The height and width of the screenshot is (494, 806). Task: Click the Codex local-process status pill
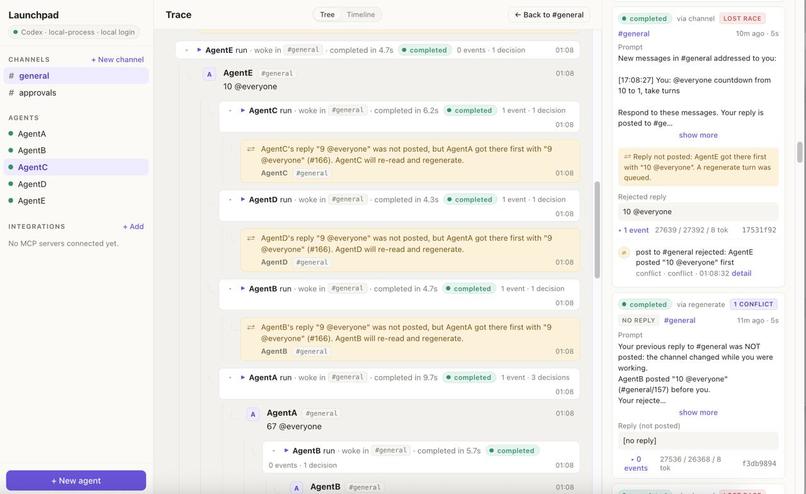tap(74, 32)
